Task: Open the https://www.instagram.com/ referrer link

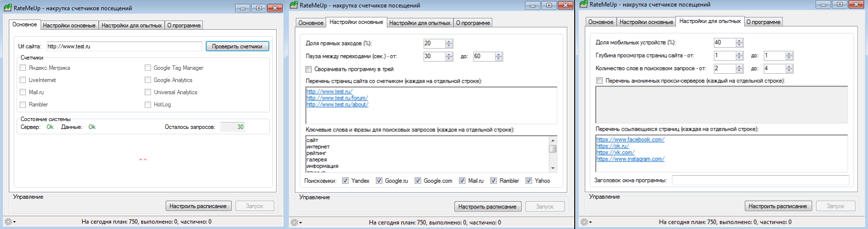Action: coord(630,159)
